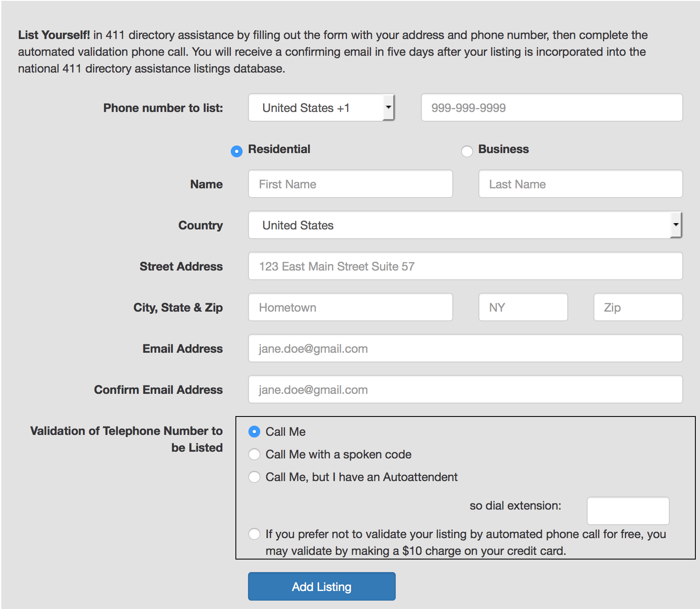Choose the Autoattendent call option
This screenshot has height=609, width=700.
[x=254, y=477]
